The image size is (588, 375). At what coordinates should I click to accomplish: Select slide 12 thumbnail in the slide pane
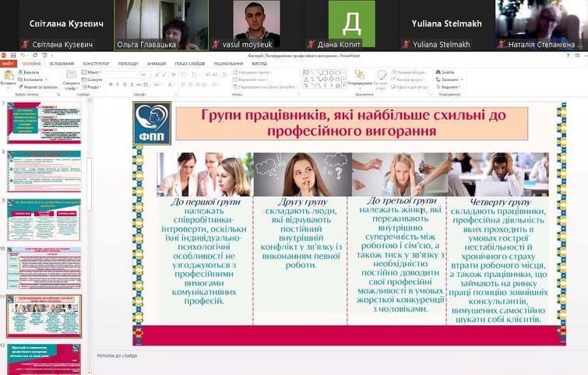coord(44,359)
